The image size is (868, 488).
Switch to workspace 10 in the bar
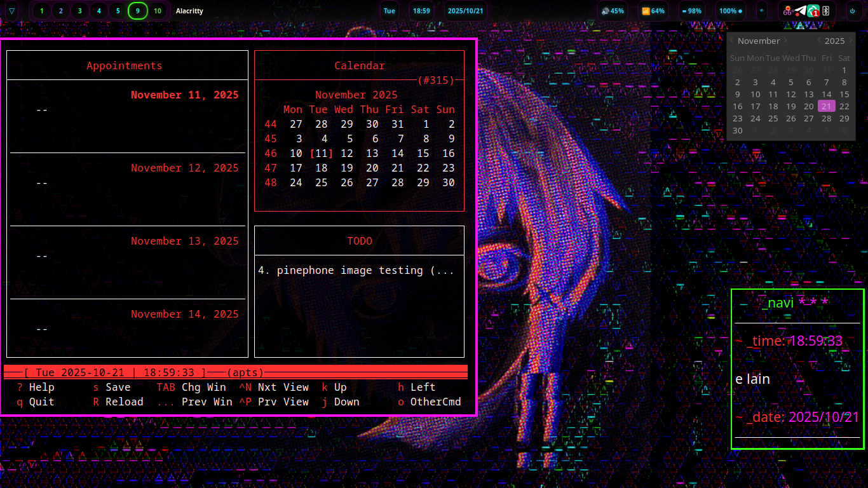pyautogui.click(x=157, y=11)
